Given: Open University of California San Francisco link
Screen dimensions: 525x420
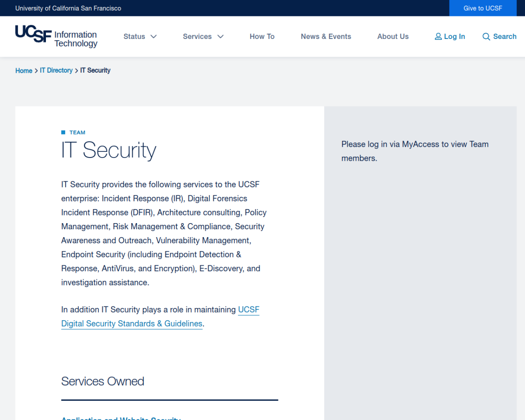Looking at the screenshot, I should point(68,8).
